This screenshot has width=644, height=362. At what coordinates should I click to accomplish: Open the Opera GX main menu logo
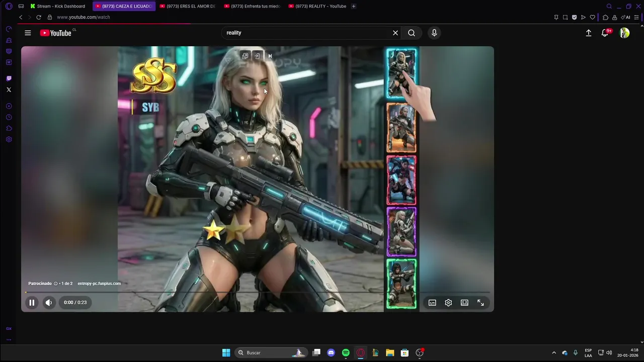[x=9, y=6]
